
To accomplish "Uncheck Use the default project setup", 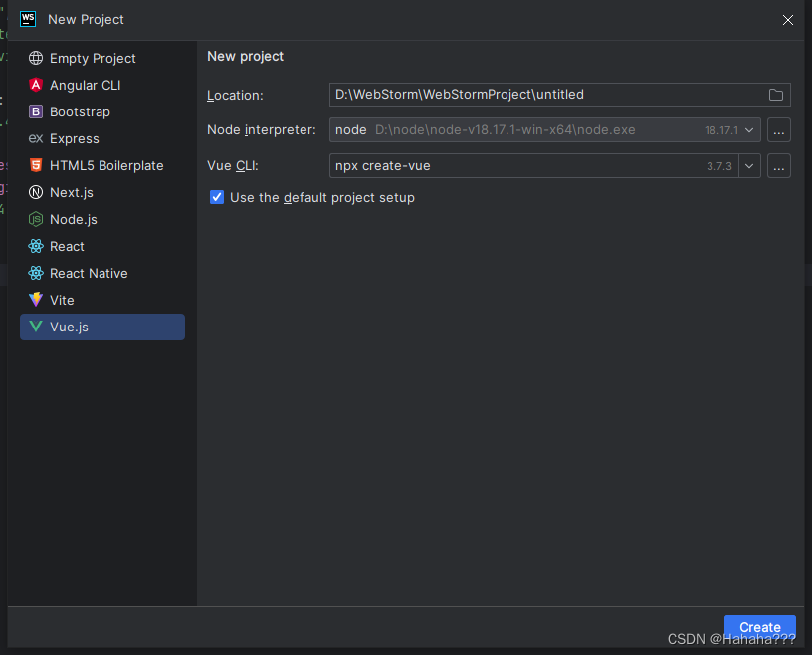I will click(x=217, y=197).
